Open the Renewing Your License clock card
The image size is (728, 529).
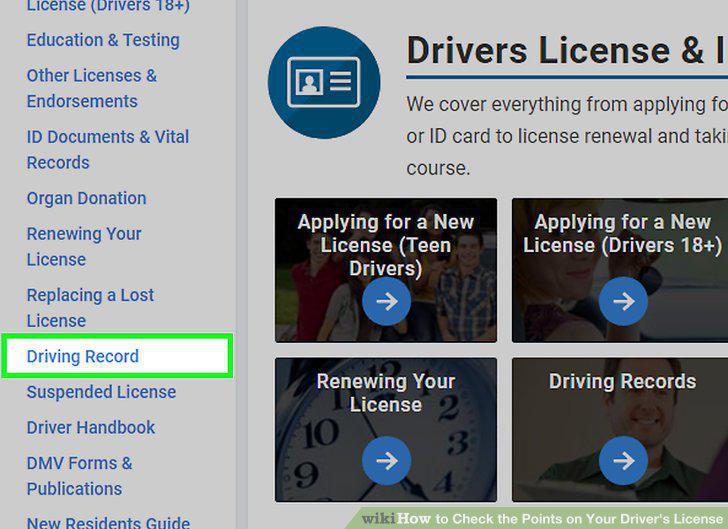point(386,430)
